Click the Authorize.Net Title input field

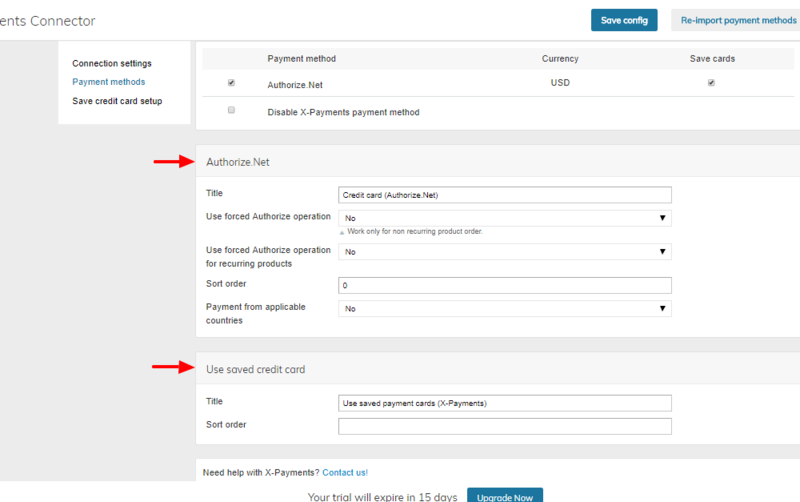tap(505, 195)
